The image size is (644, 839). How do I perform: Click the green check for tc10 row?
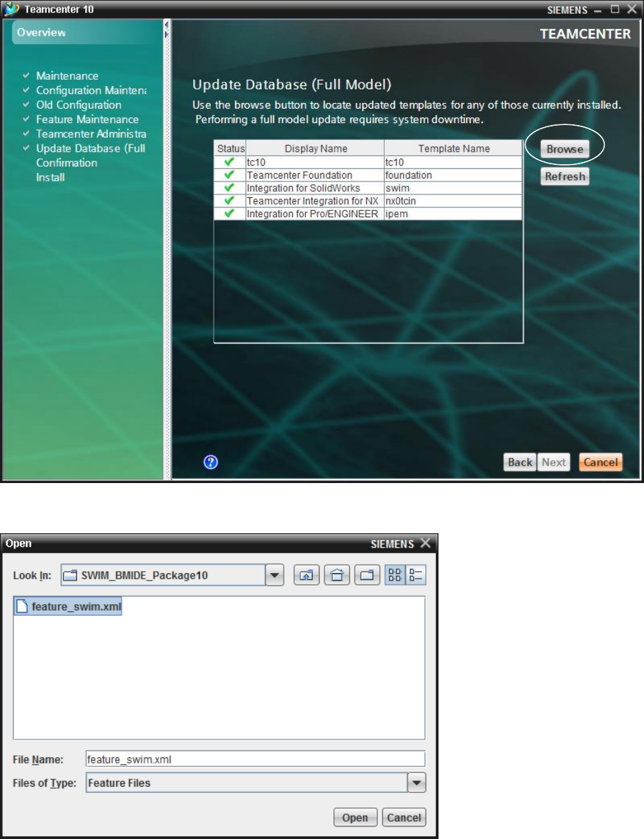(230, 162)
